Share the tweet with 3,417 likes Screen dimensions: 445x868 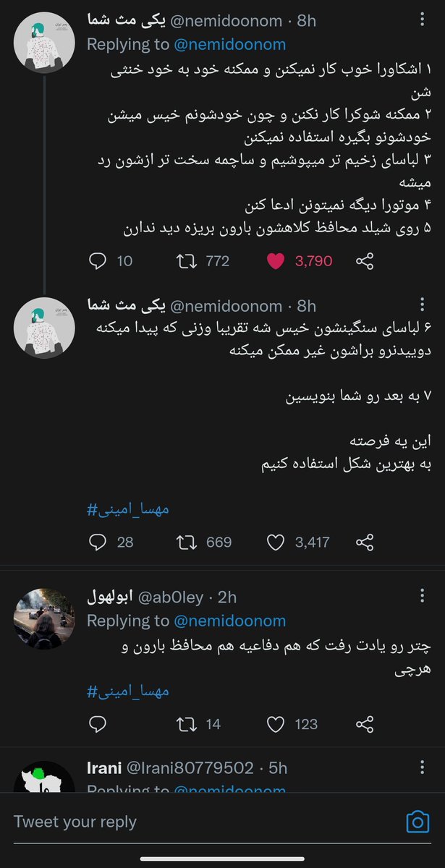tap(366, 541)
